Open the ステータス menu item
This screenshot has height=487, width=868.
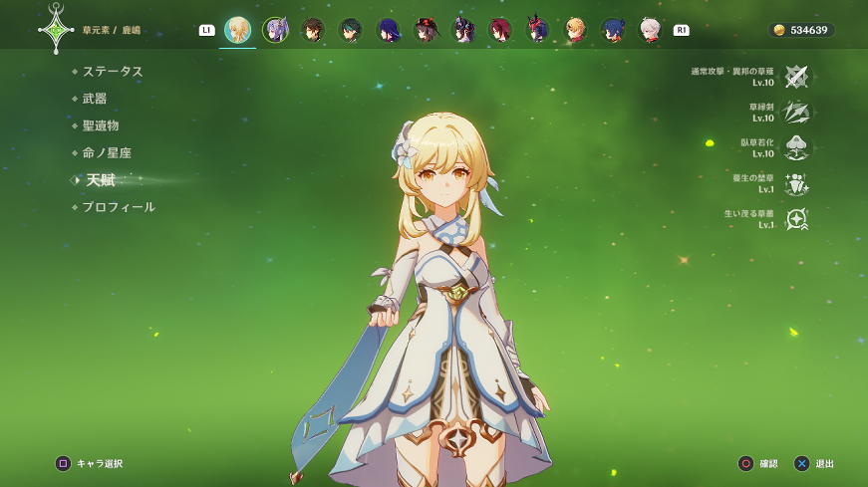tap(113, 72)
